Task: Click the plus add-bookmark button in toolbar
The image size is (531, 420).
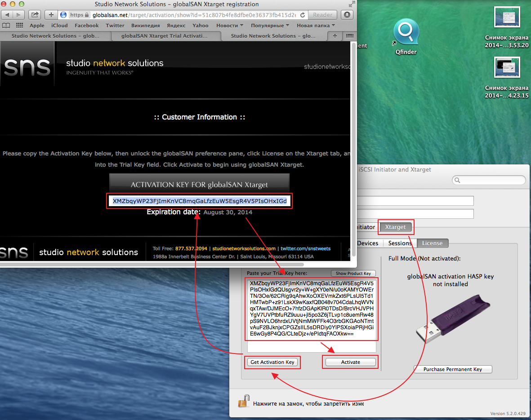Action: point(51,15)
